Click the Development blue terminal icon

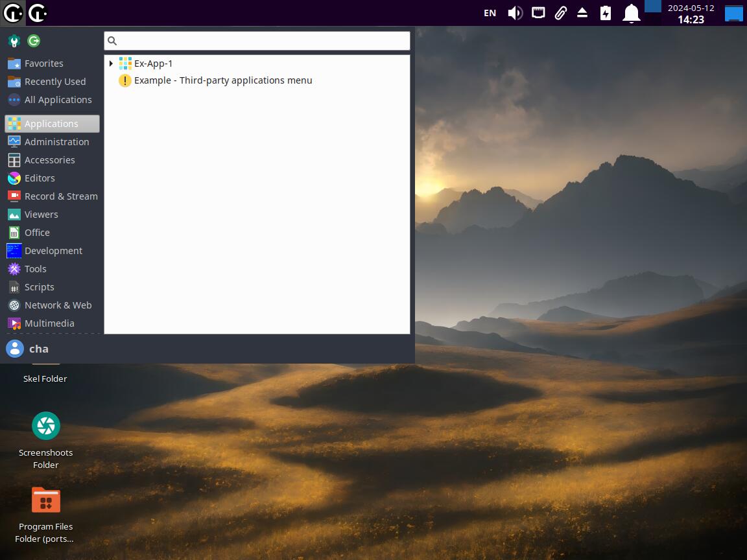click(14, 250)
